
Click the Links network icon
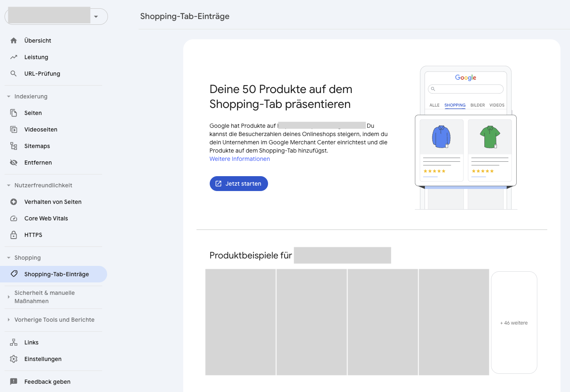pyautogui.click(x=14, y=342)
